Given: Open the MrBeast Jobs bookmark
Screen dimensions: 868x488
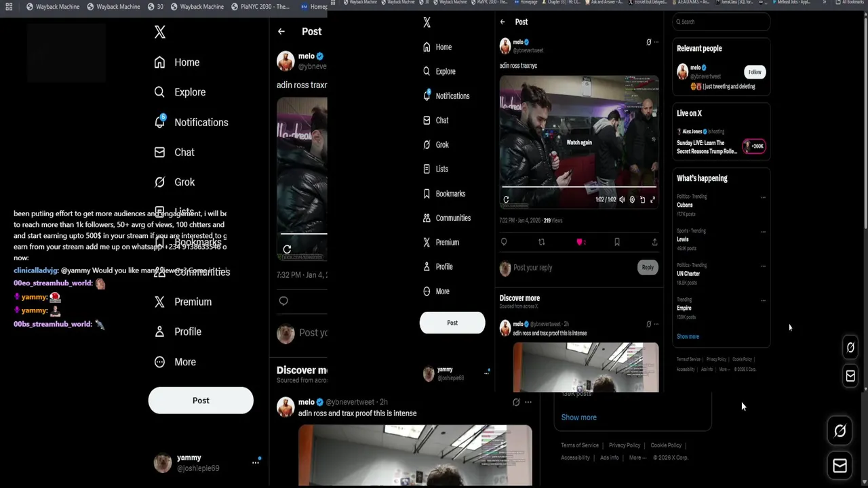Looking at the screenshot, I should [x=791, y=2].
